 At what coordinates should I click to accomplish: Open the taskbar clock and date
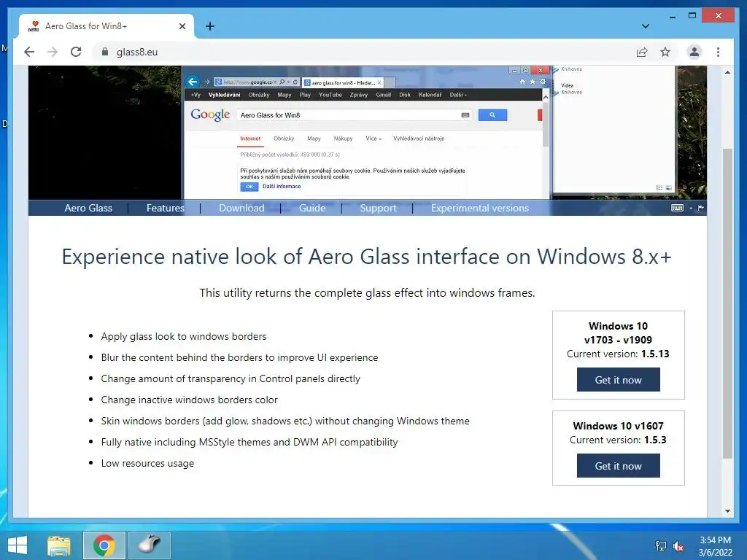click(x=715, y=546)
